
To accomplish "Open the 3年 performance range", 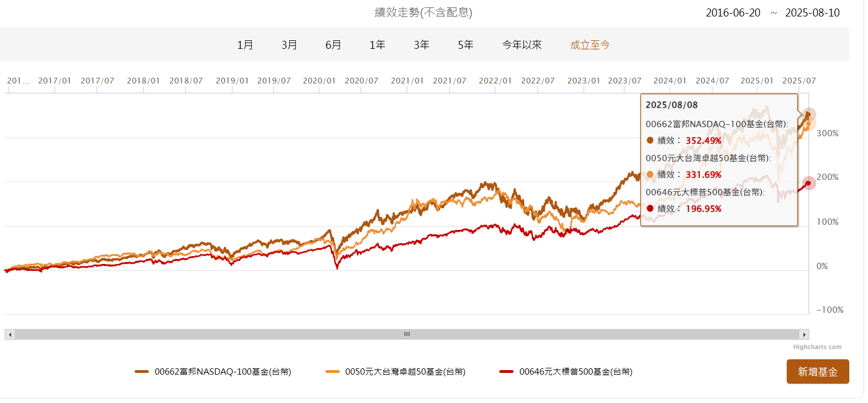I will click(421, 44).
